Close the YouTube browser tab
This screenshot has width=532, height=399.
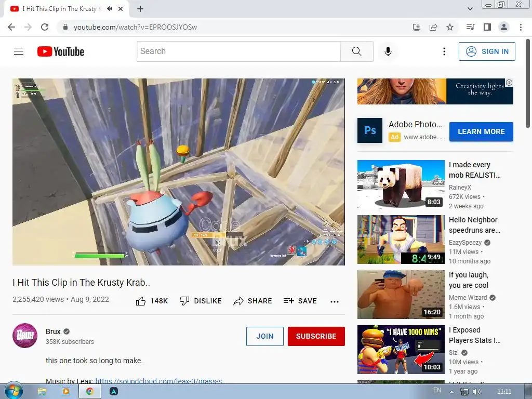(121, 9)
